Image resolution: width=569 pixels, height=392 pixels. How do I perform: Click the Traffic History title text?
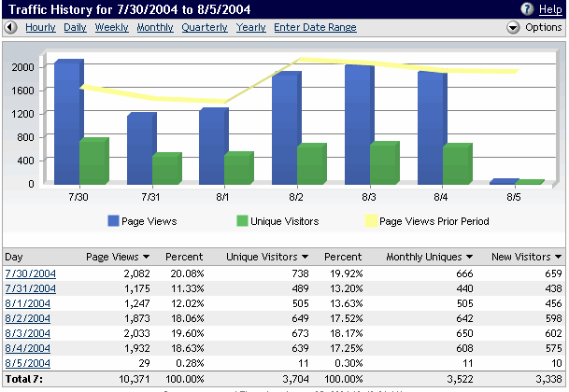130,9
